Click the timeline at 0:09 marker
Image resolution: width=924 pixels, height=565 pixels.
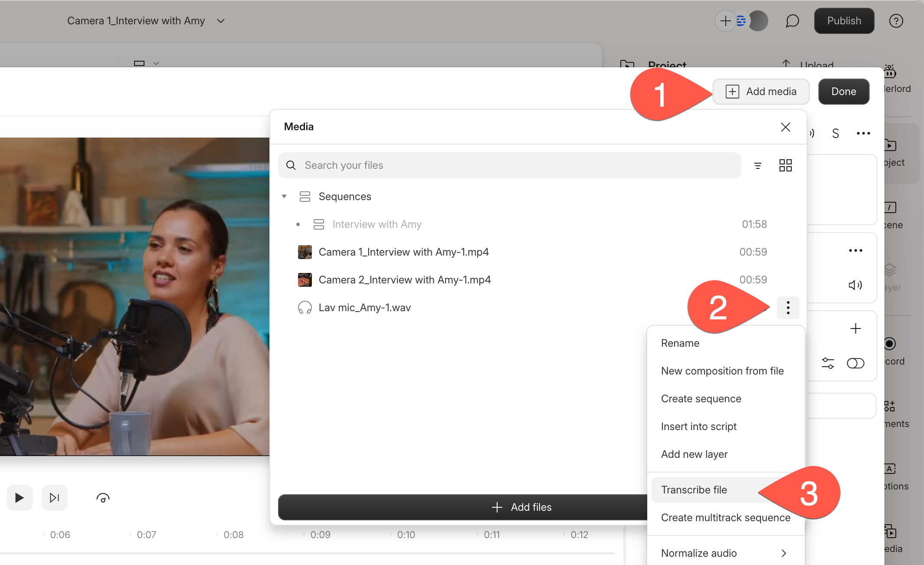click(x=320, y=535)
